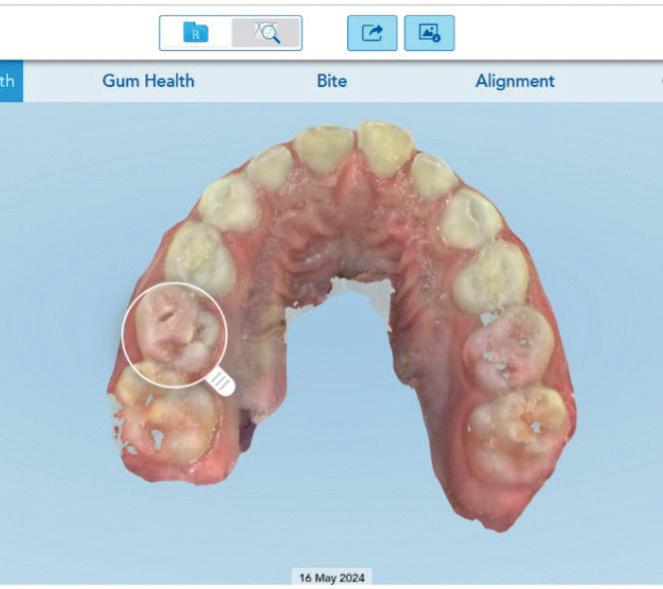Capture a snapshot with the image icon
This screenshot has width=663, height=589.
[429, 33]
